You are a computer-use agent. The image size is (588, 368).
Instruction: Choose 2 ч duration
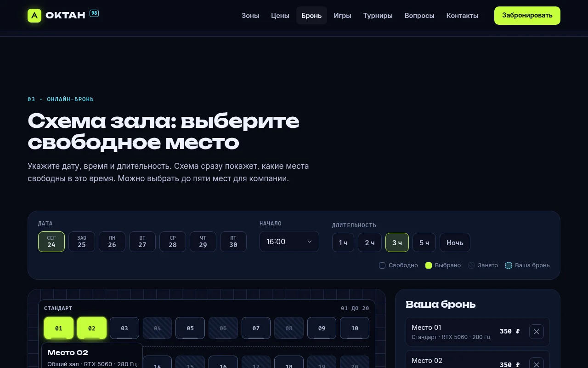[370, 242]
